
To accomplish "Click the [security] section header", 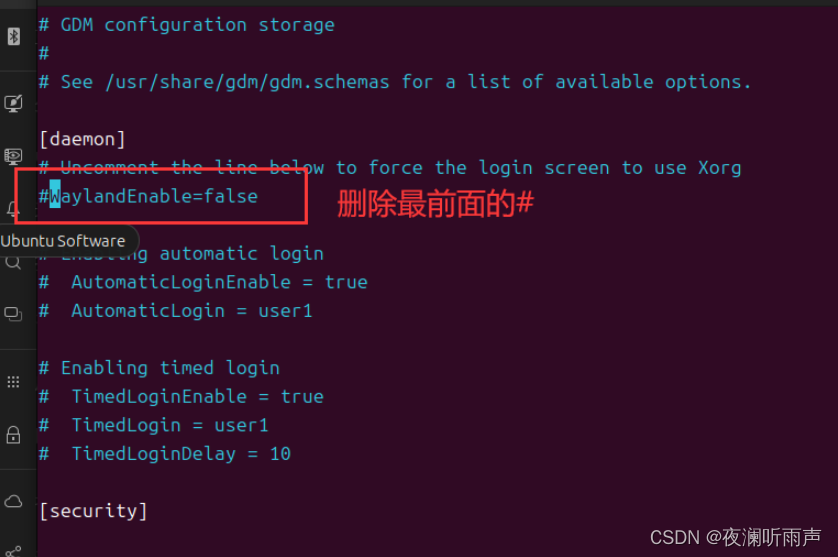I will (x=94, y=511).
